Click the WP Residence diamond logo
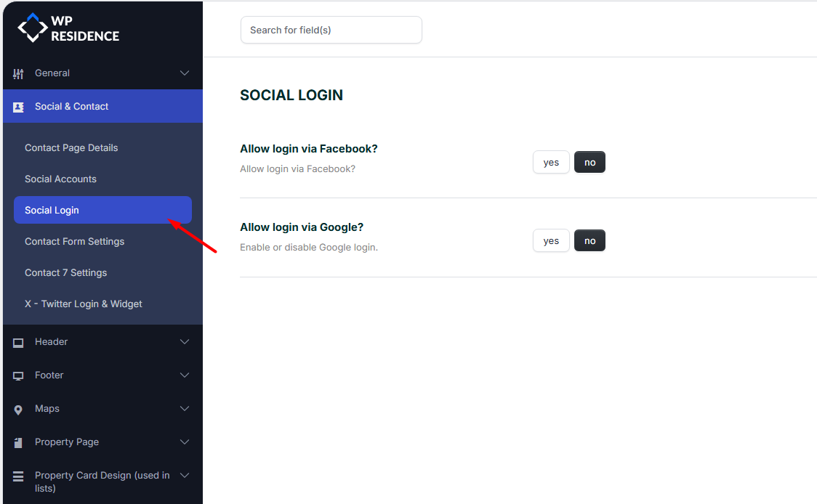 click(x=32, y=28)
